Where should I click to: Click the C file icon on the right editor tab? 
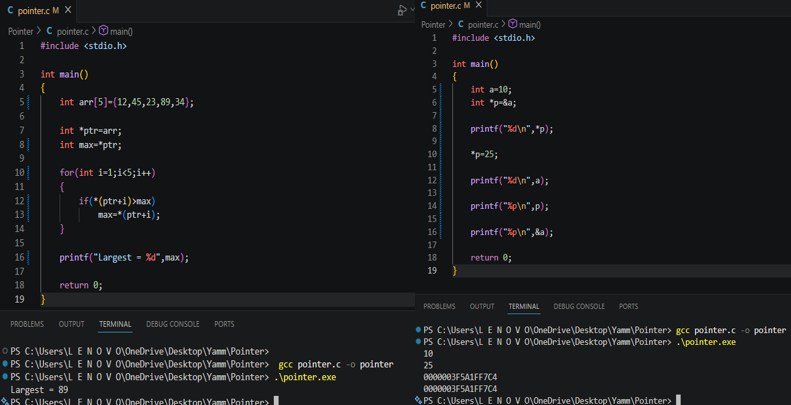423,6
